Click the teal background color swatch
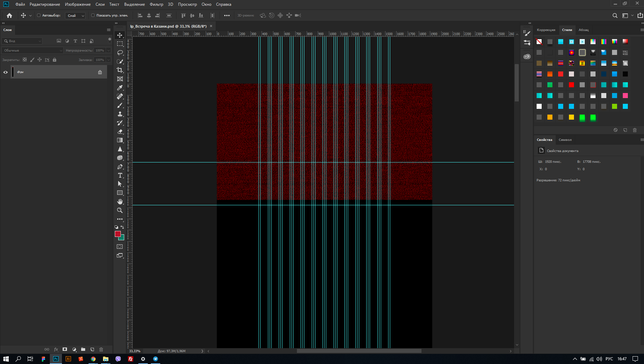Image resolution: width=644 pixels, height=364 pixels. click(122, 238)
